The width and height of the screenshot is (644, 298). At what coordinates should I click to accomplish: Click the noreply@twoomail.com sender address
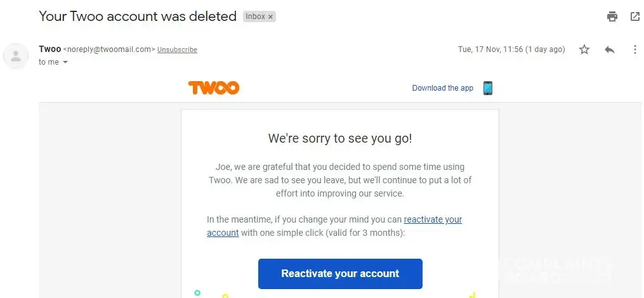click(x=109, y=49)
